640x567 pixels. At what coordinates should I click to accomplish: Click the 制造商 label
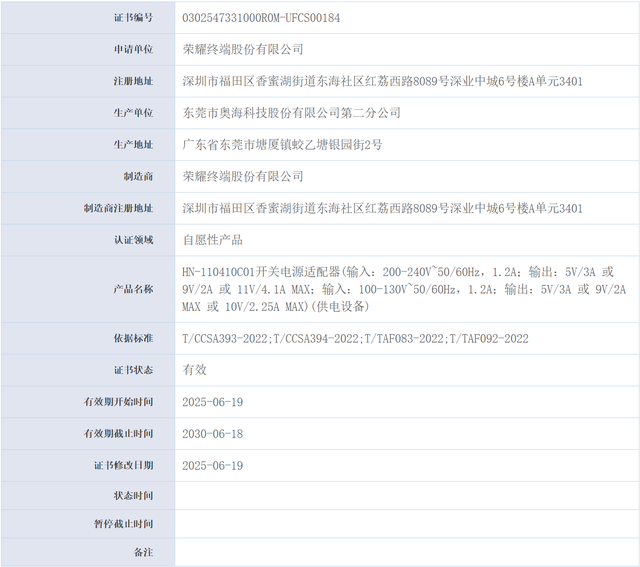click(x=138, y=176)
